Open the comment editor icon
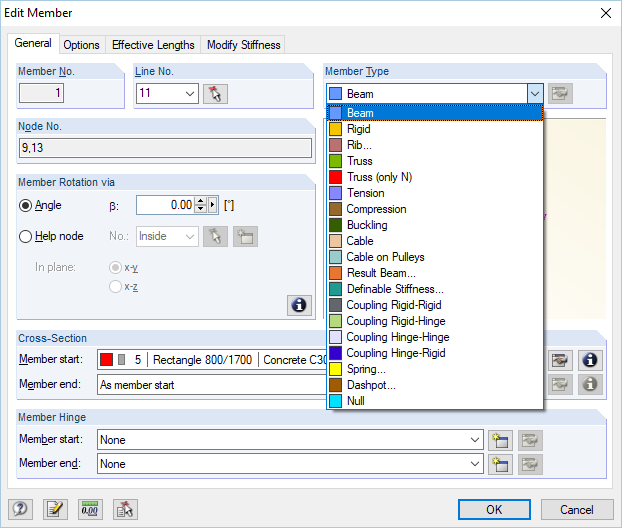622x528 pixels. click(x=55, y=509)
